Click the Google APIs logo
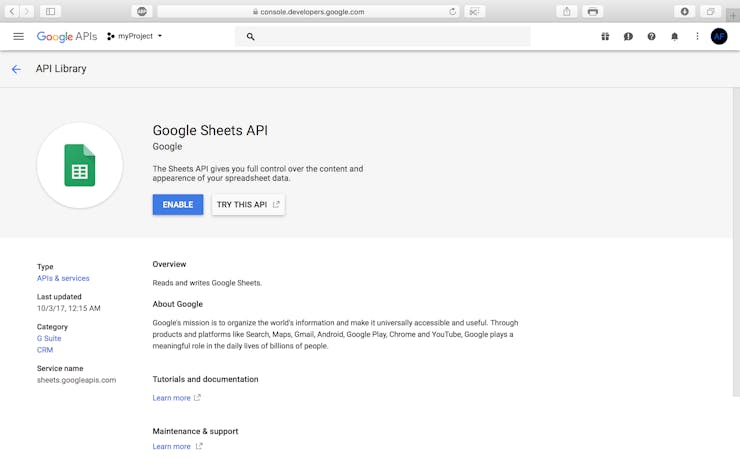740x463 pixels. point(67,36)
